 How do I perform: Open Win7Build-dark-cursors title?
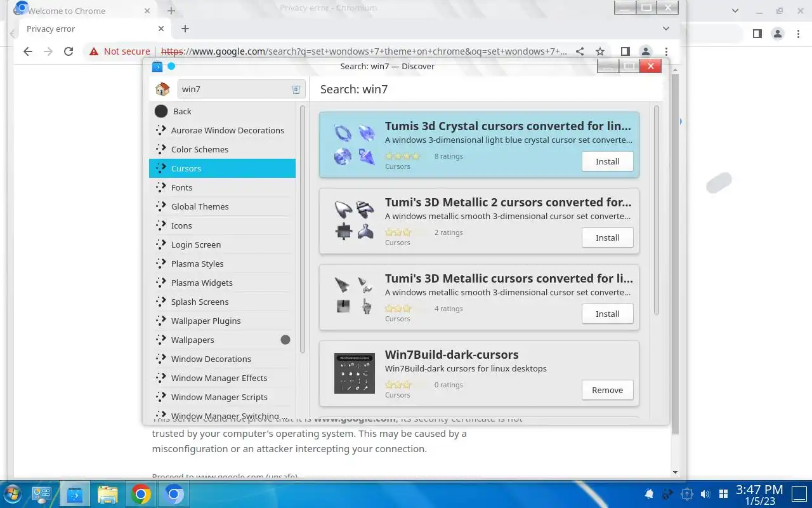452,354
